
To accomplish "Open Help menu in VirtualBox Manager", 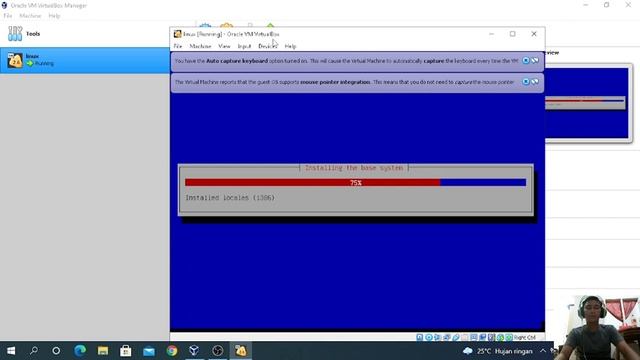I will pyautogui.click(x=54, y=16).
